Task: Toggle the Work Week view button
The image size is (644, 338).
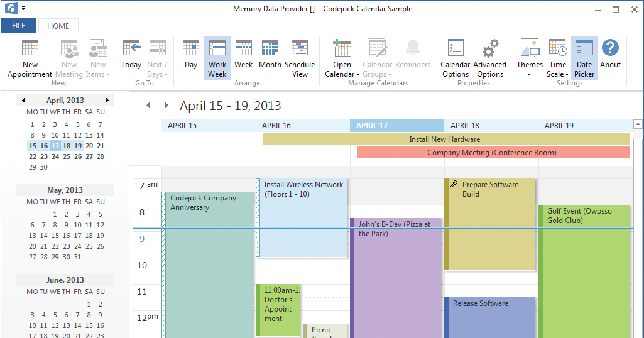Action: point(217,49)
